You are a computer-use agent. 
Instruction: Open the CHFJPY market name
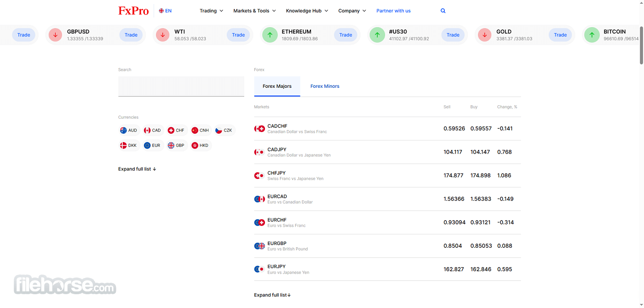(x=276, y=173)
